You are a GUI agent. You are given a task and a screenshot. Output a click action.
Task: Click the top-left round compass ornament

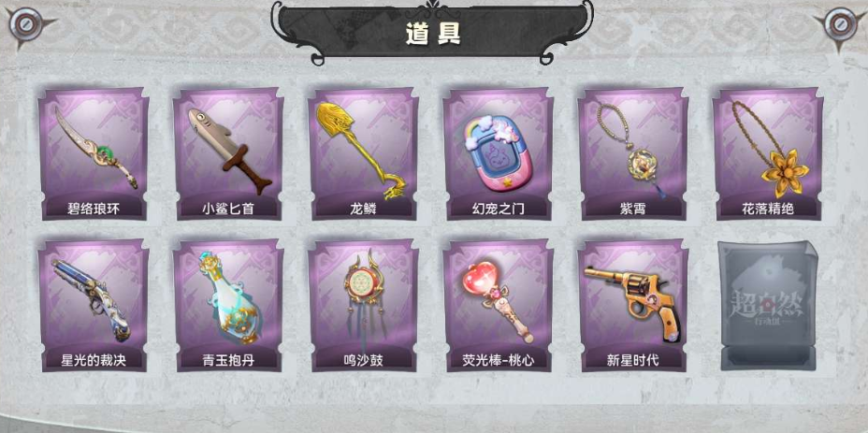(26, 24)
